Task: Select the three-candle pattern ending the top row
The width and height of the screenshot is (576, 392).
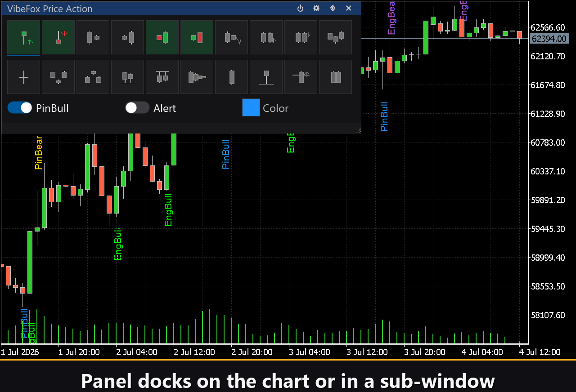Action: tap(336, 37)
